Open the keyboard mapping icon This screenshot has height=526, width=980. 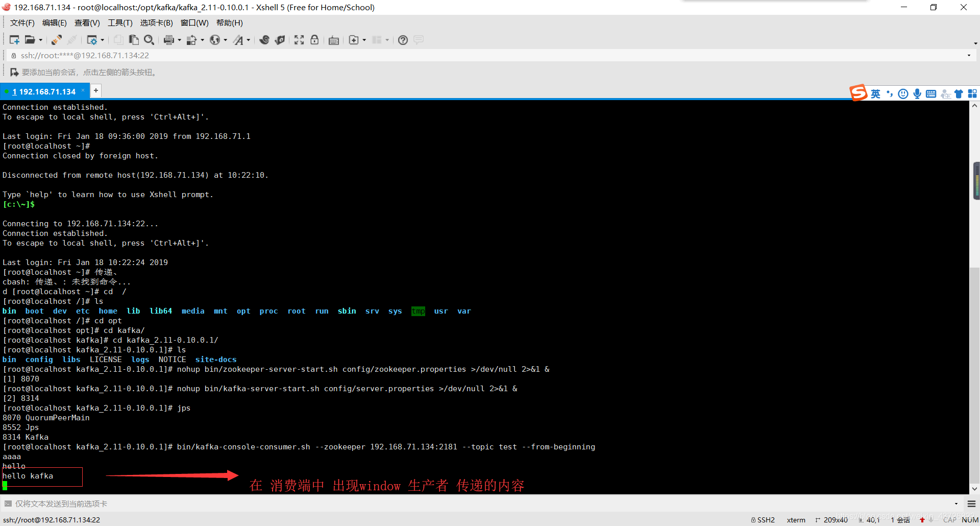(x=334, y=40)
